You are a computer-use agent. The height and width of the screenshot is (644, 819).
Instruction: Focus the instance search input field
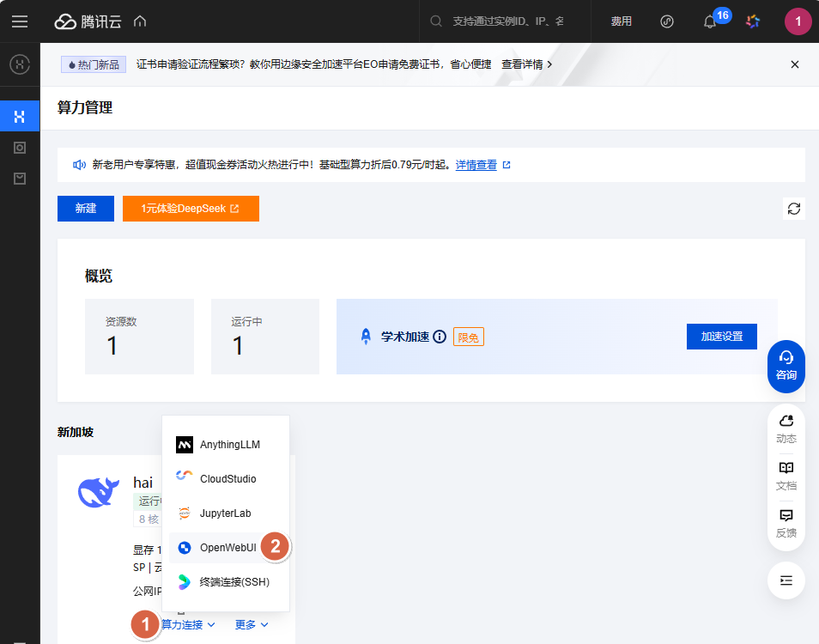click(x=507, y=21)
